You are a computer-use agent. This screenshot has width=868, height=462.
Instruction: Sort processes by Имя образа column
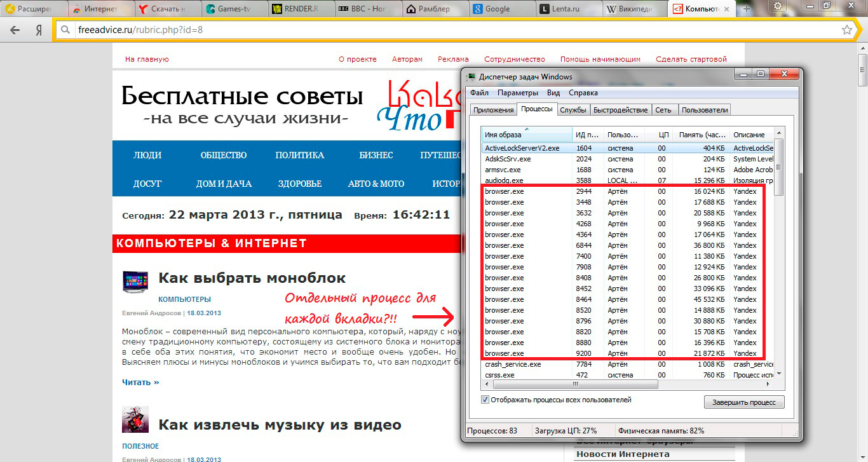point(527,135)
